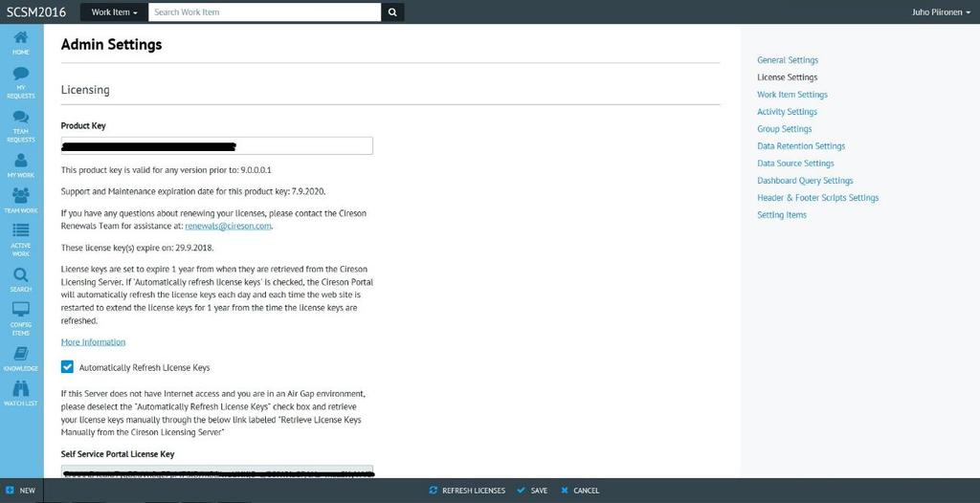Go to Data Retention Settings
The width and height of the screenshot is (980, 503).
point(801,146)
